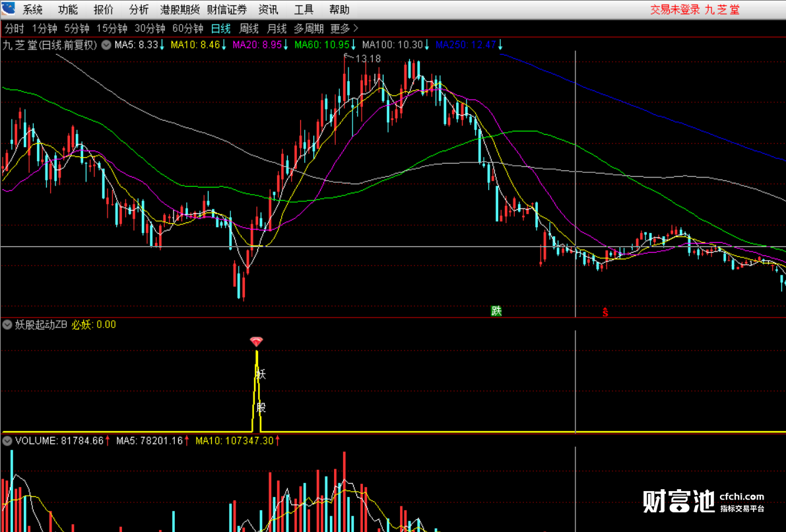786x532 pixels.
Task: Click the 九芝堂 stock name in the title bar
Action: pyautogui.click(x=723, y=9)
